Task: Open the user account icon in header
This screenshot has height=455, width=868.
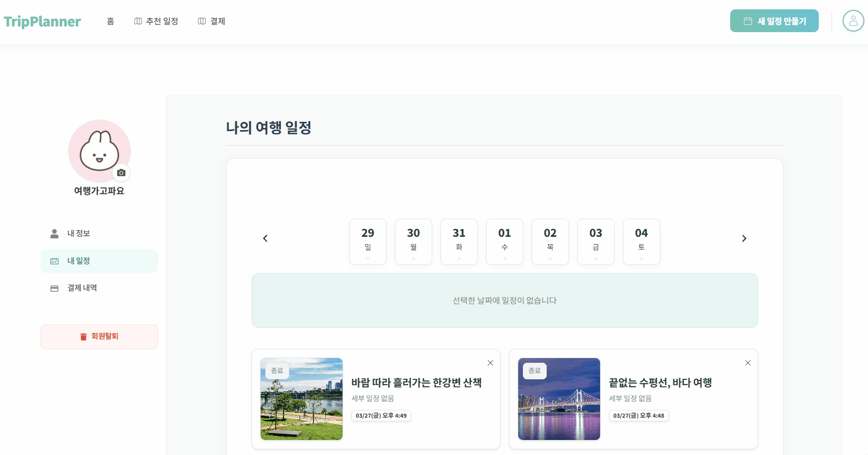Action: [x=853, y=21]
